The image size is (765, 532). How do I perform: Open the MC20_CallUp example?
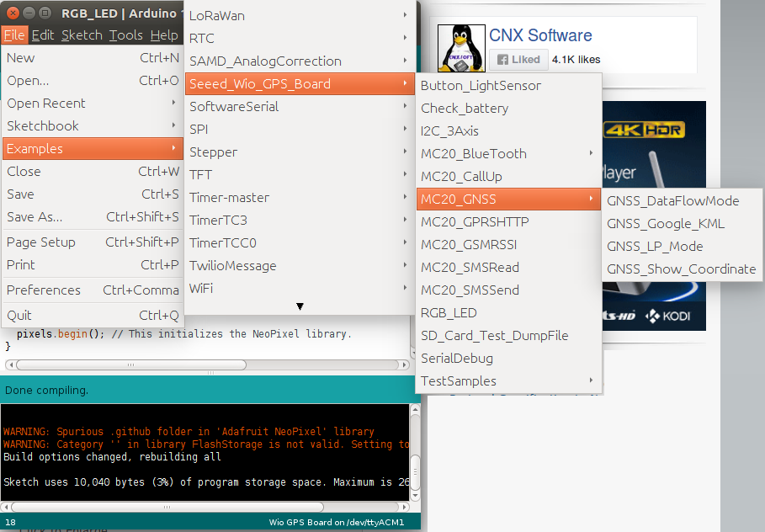(508, 177)
